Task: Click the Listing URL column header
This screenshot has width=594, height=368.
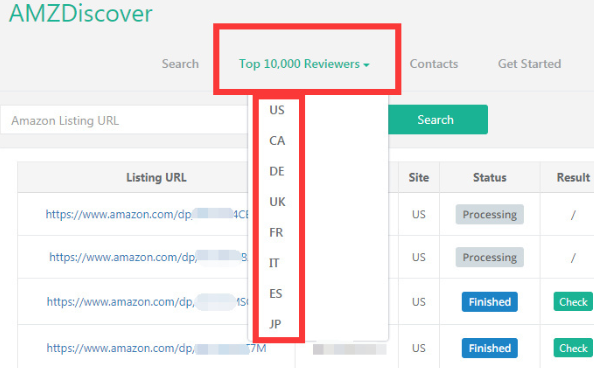Action: pyautogui.click(x=156, y=177)
